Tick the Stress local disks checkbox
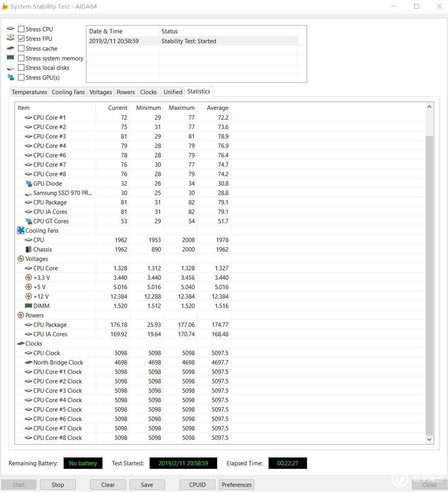Screen dimensions: 448x492 [x=21, y=67]
